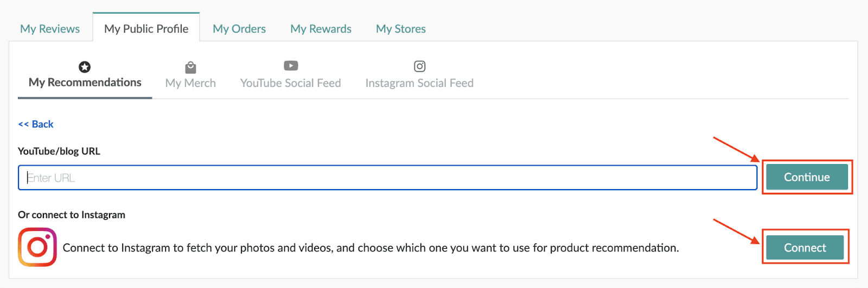The height and width of the screenshot is (288, 868).
Task: Click the Or connect to Instagram heading
Action: (x=72, y=215)
